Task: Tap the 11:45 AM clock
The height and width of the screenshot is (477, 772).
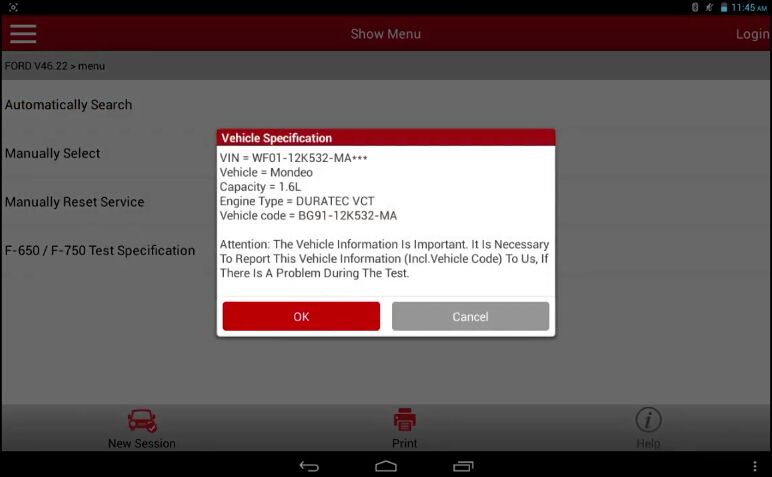Action: tap(749, 7)
